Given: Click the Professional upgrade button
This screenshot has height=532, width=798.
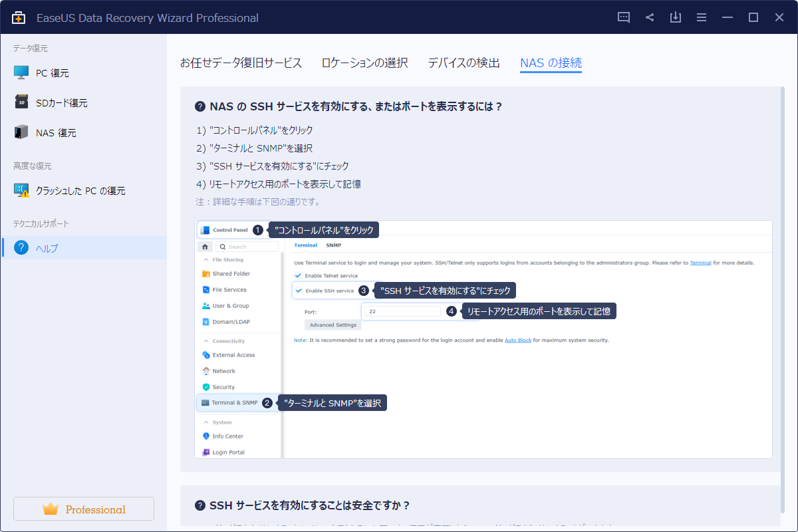Looking at the screenshot, I should point(84,509).
